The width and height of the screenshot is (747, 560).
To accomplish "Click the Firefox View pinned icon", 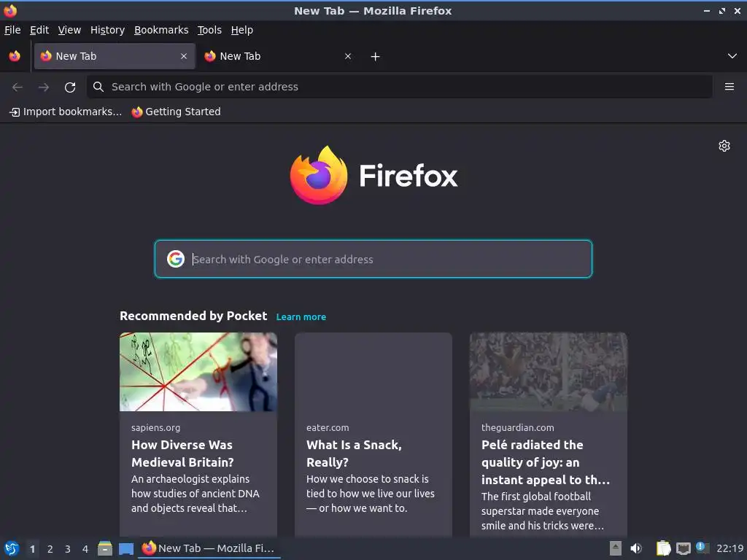I will coord(15,56).
